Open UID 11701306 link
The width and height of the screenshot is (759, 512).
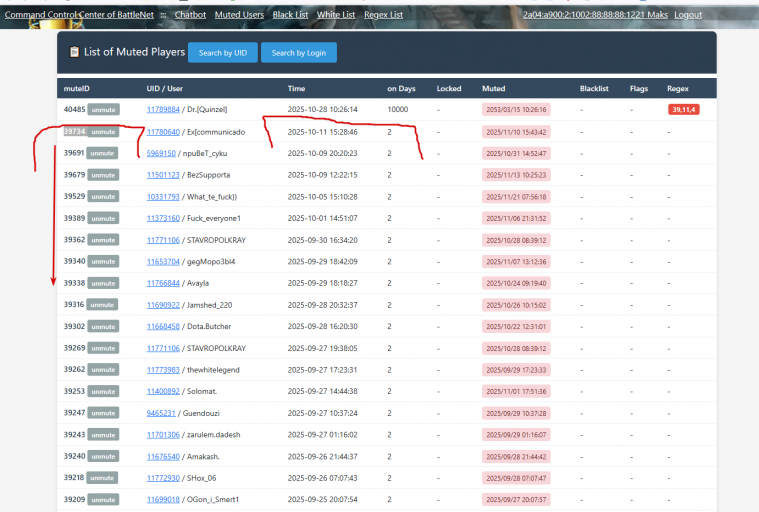click(x=163, y=435)
